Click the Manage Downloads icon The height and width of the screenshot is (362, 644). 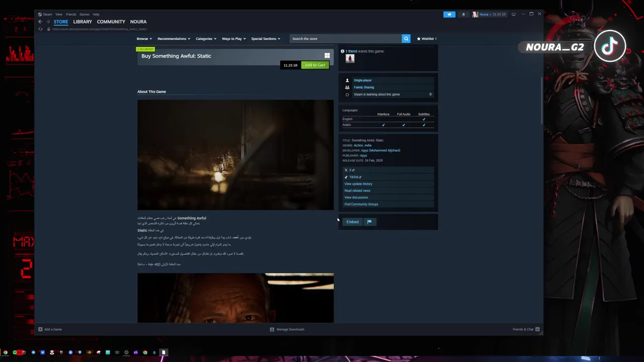click(x=272, y=329)
